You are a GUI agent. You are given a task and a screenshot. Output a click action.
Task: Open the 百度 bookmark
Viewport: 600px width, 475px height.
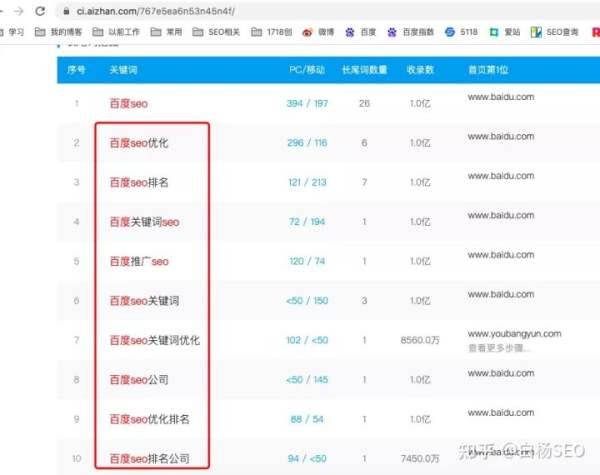point(364,32)
